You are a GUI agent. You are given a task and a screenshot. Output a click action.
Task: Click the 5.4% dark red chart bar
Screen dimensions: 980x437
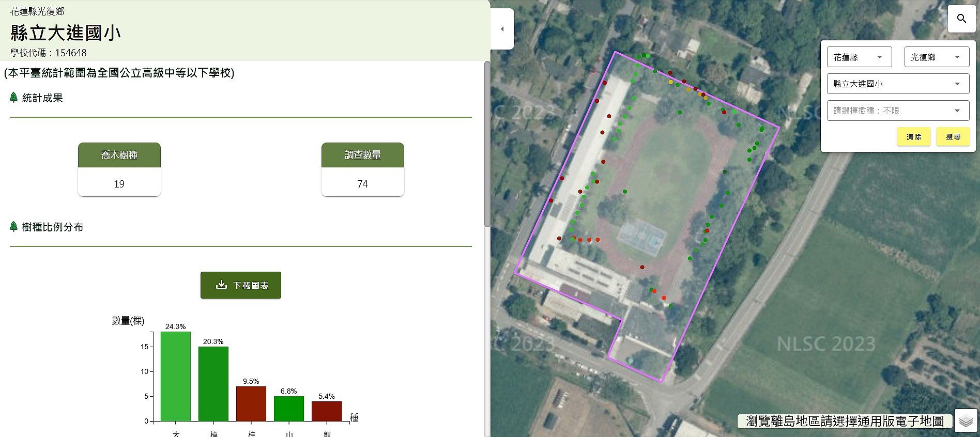(327, 411)
